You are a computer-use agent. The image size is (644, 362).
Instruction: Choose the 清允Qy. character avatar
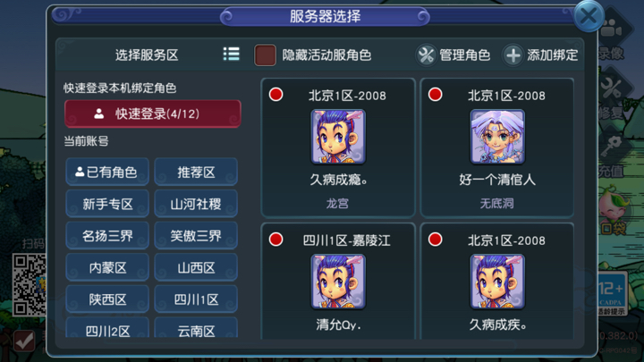(x=338, y=282)
